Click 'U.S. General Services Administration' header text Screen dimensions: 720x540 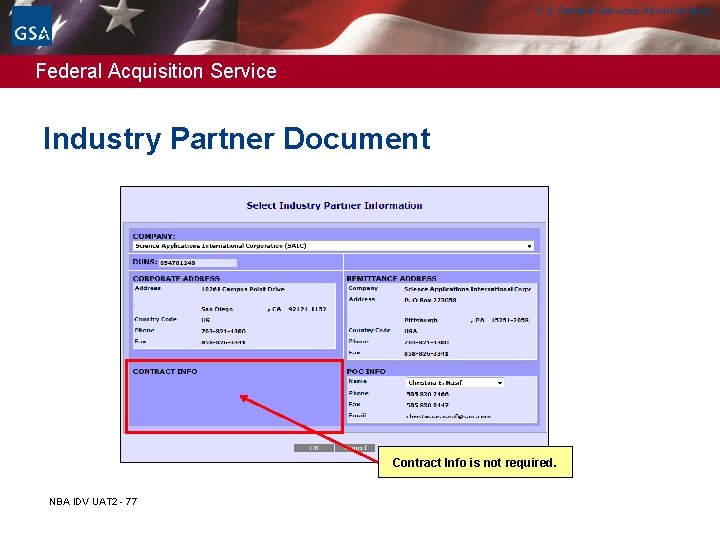624,11
